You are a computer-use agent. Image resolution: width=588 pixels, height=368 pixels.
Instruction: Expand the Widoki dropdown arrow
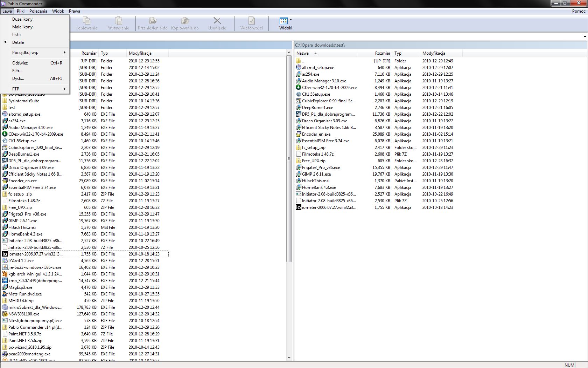click(290, 20)
